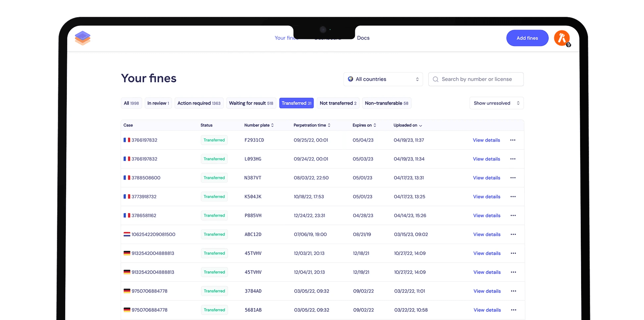Open the orange user avatar menu

[x=562, y=38]
